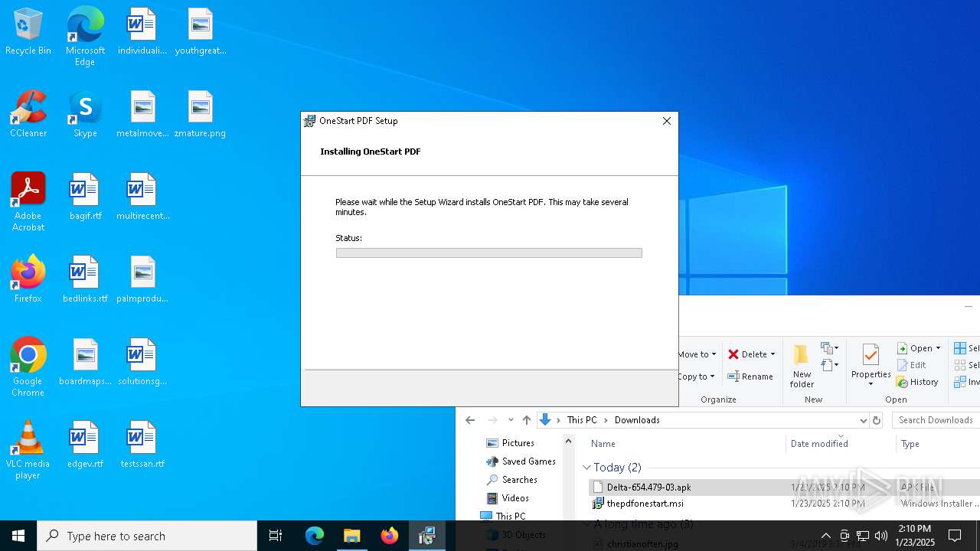
Task: Go up one level in Explorer
Action: pos(526,420)
